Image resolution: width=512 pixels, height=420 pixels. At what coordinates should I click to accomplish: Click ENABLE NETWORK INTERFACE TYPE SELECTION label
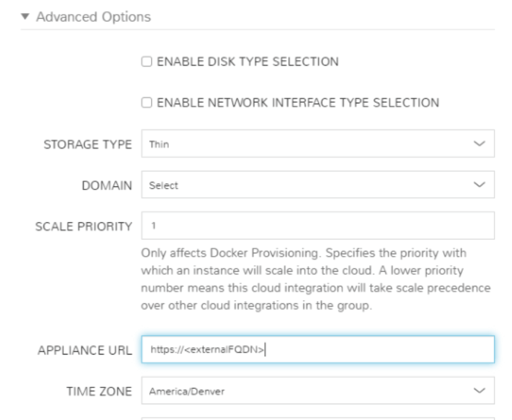pyautogui.click(x=297, y=103)
